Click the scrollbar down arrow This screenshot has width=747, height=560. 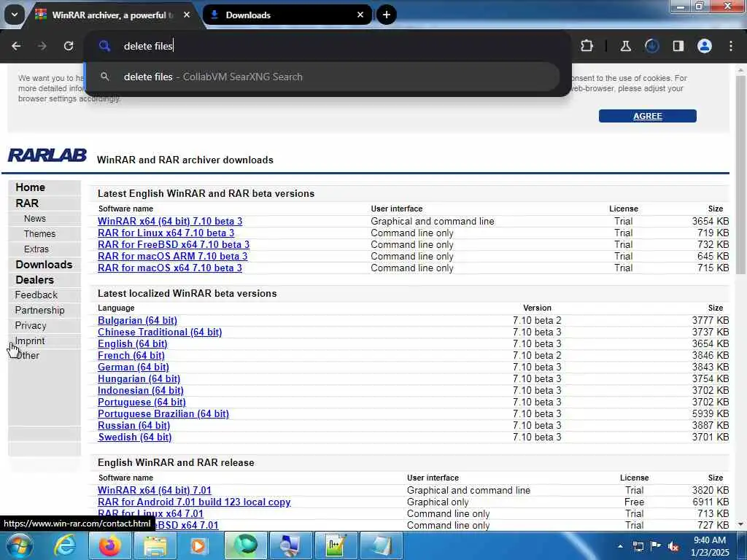[740, 524]
